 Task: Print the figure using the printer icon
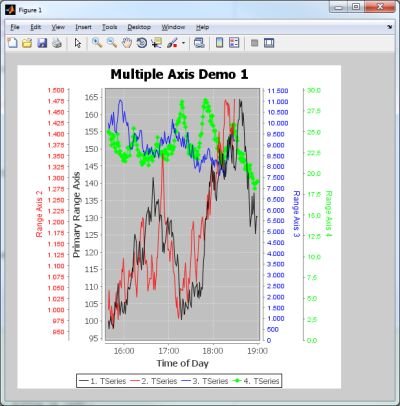click(x=57, y=43)
